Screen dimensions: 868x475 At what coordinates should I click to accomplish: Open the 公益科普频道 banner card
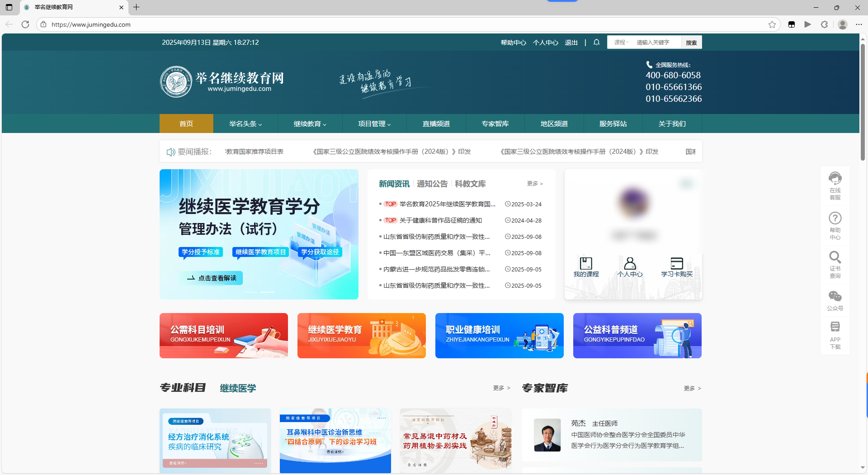(637, 336)
